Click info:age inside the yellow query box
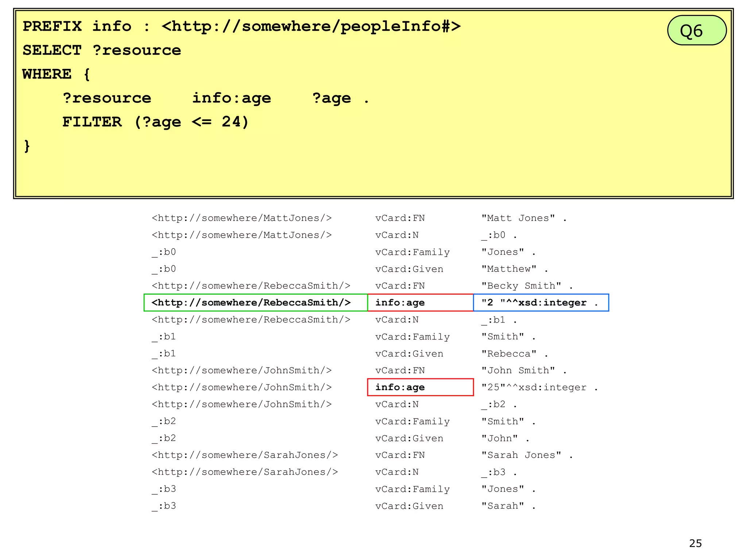This screenshot has width=747, height=560. click(x=232, y=98)
